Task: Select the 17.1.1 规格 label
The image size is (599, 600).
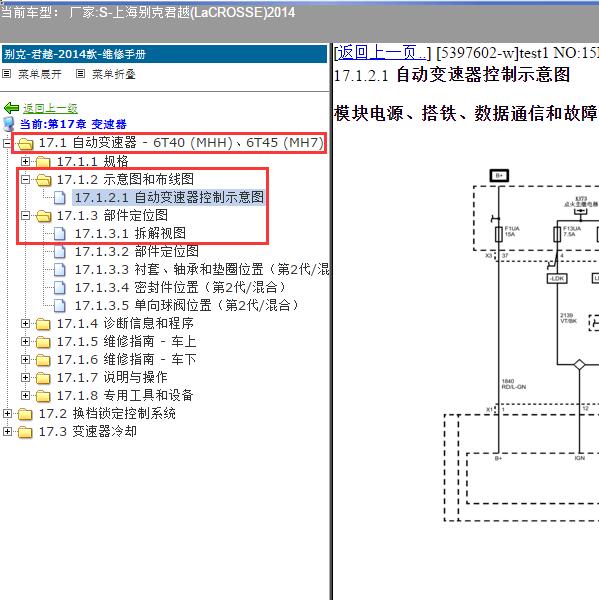Action: (93, 161)
